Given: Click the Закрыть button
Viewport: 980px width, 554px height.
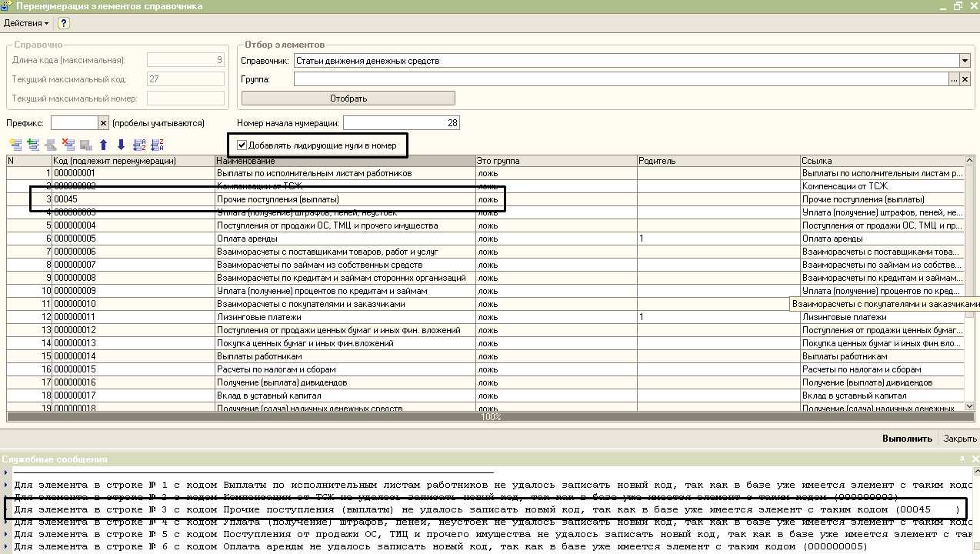Looking at the screenshot, I should (960, 439).
